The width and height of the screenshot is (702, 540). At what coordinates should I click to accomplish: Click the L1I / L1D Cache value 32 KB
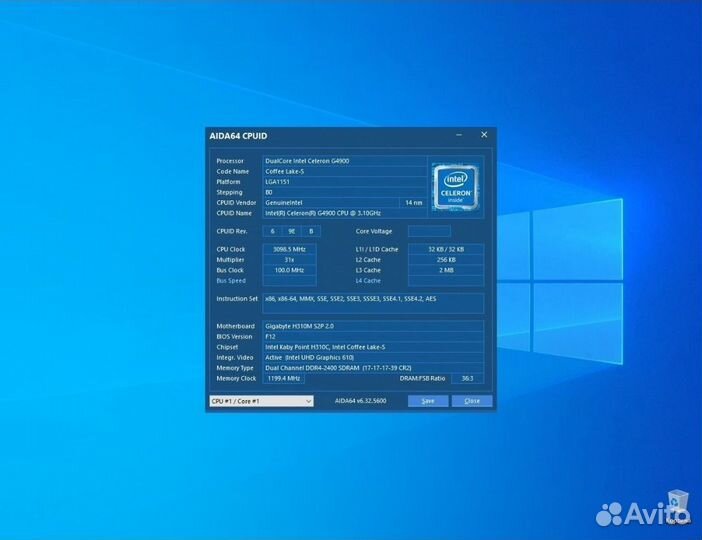[446, 249]
